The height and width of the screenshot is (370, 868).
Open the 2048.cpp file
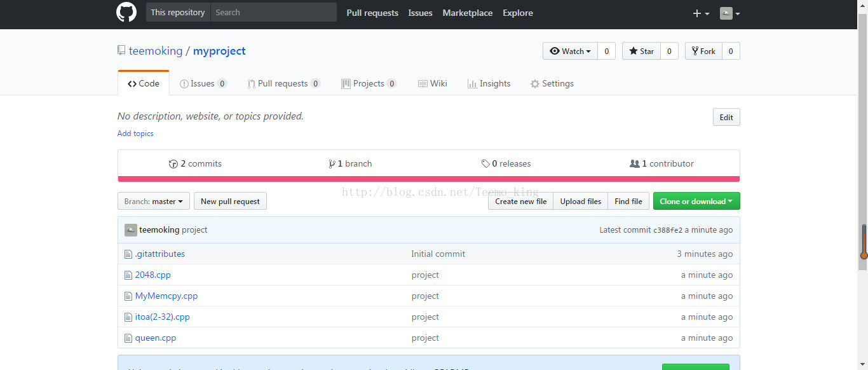click(x=153, y=275)
